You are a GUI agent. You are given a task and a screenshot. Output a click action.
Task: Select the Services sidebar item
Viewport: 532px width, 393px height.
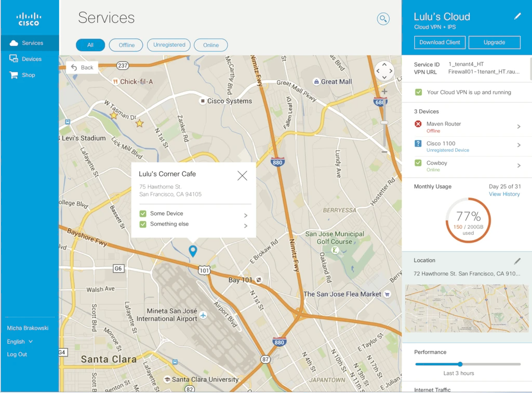(x=30, y=43)
